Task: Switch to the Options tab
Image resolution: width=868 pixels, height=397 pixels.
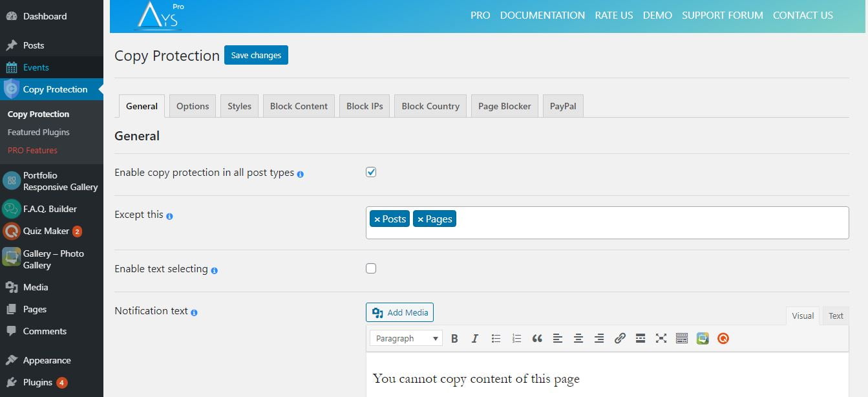Action: coord(193,106)
